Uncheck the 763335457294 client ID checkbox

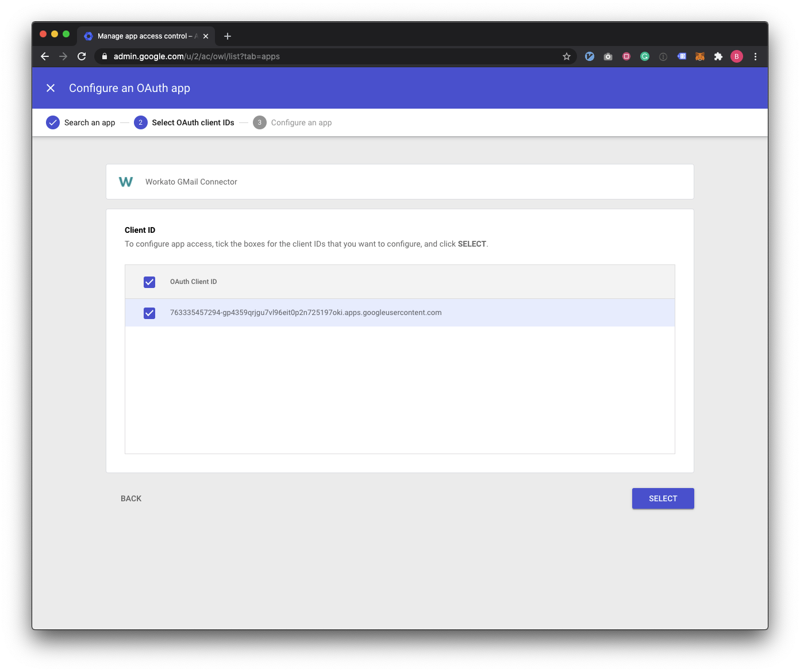pos(149,313)
